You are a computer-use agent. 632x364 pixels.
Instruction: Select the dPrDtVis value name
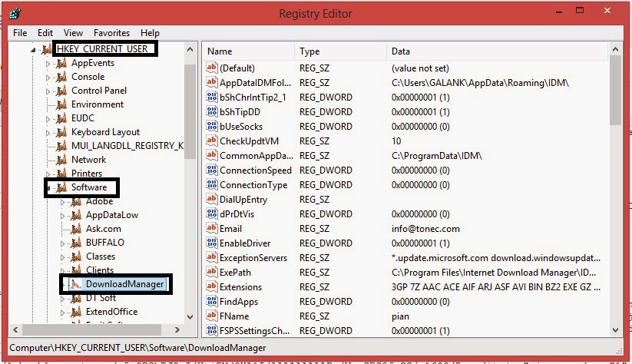point(237,214)
